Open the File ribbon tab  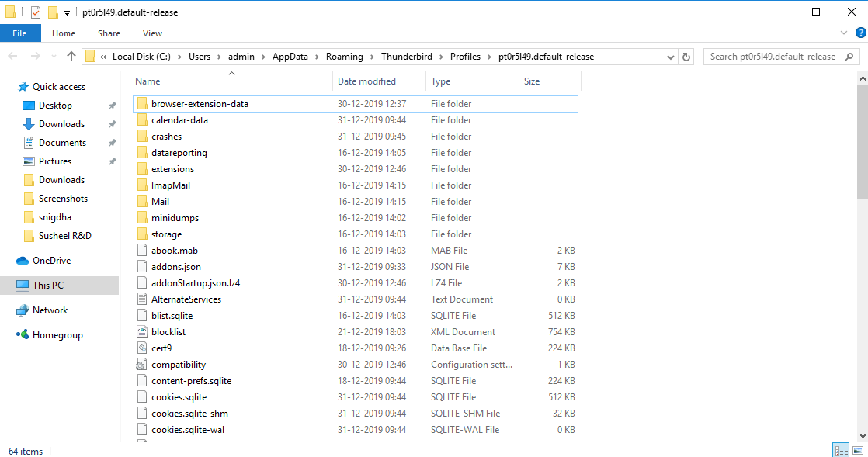pos(20,33)
